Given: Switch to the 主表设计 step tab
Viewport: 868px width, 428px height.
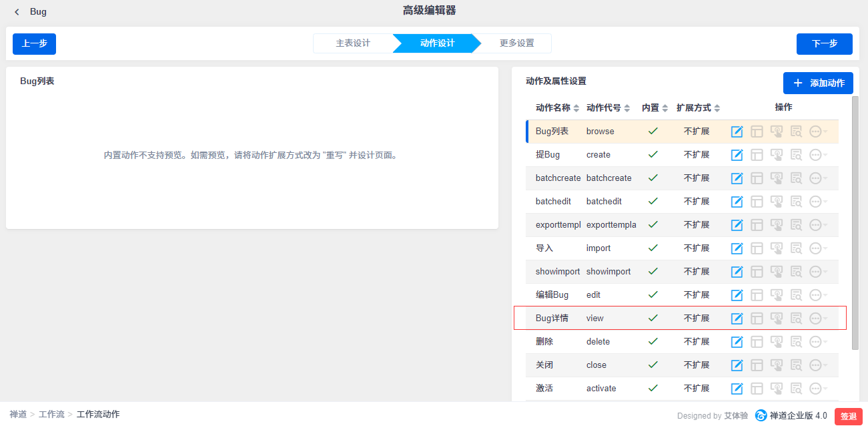Looking at the screenshot, I should pos(353,43).
